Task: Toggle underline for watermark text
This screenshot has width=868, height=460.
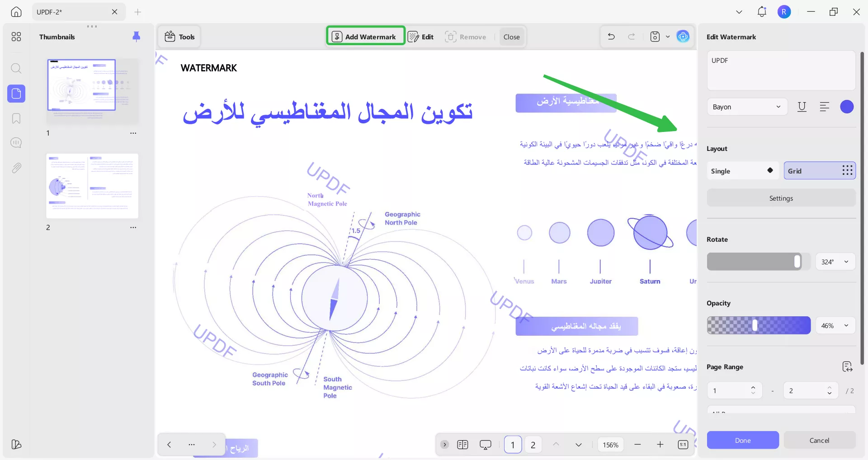Action: tap(802, 107)
